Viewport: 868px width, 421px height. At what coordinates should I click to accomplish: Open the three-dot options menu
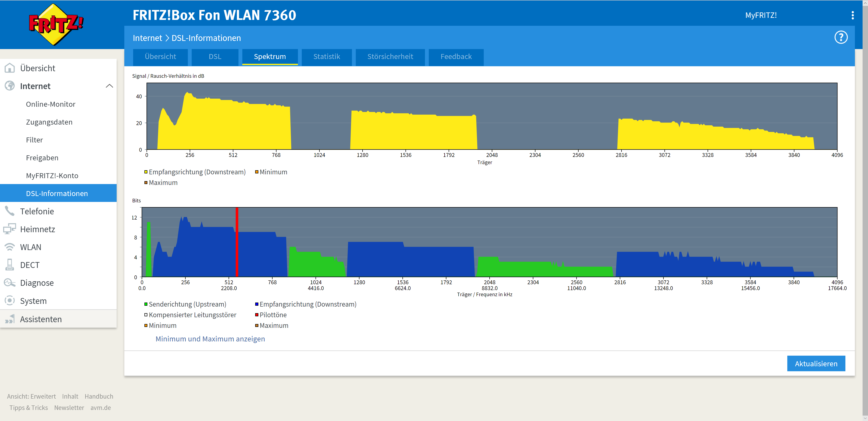[x=852, y=15]
